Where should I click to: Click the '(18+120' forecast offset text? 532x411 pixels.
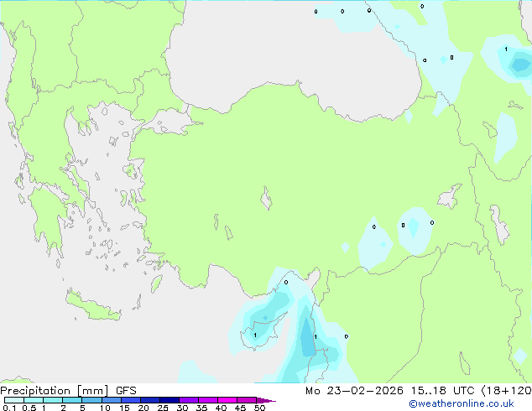pos(506,391)
